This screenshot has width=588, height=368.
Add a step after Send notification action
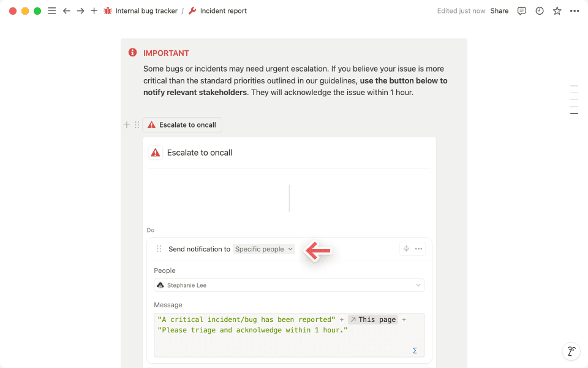coord(405,249)
